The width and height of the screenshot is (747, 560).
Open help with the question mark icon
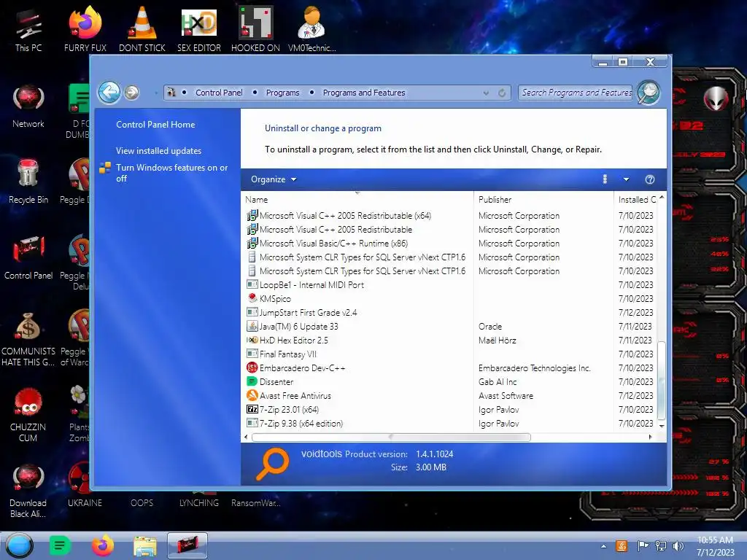pos(650,179)
